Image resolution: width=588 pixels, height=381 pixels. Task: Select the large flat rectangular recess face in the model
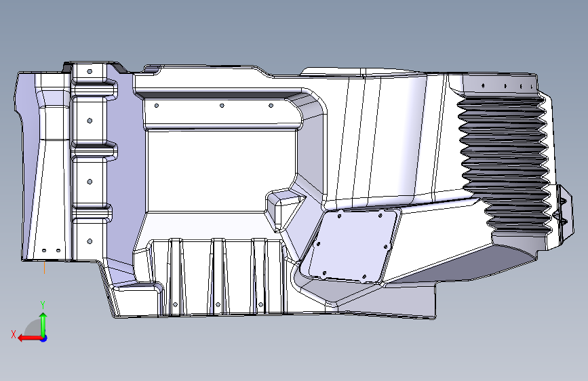[222, 171]
